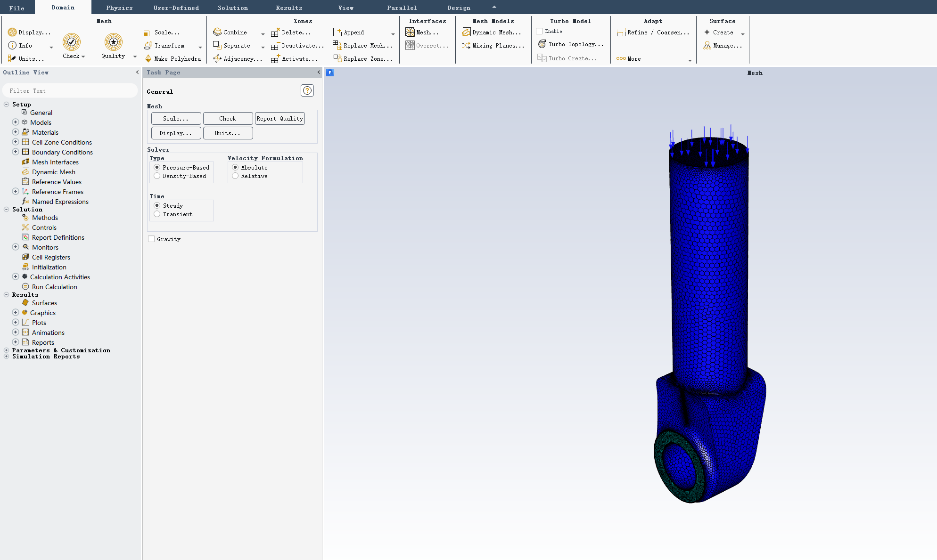The height and width of the screenshot is (560, 937).
Task: Click the Activate zones icon
Action: click(275, 58)
